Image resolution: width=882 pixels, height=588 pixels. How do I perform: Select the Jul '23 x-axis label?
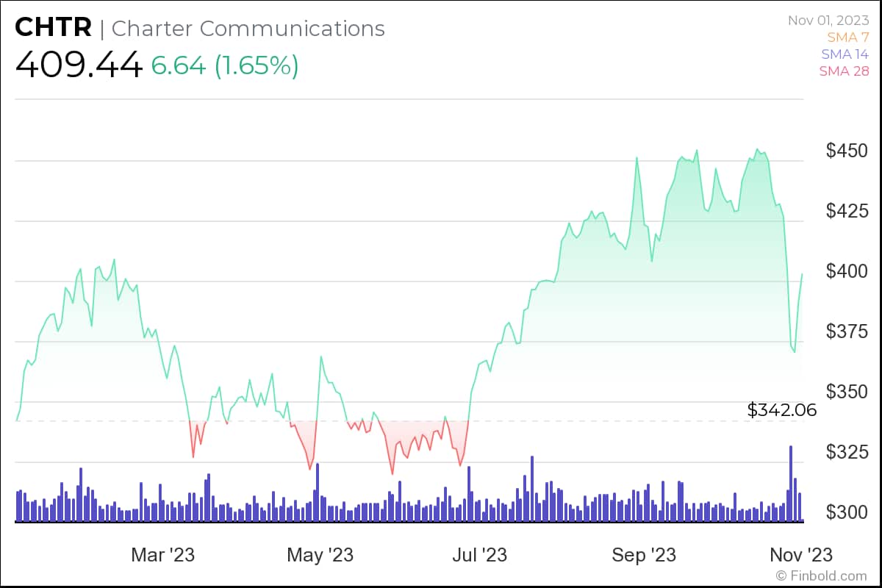coord(481,554)
